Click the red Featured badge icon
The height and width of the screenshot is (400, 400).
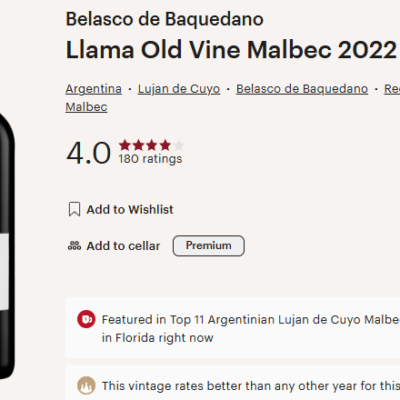(86, 319)
